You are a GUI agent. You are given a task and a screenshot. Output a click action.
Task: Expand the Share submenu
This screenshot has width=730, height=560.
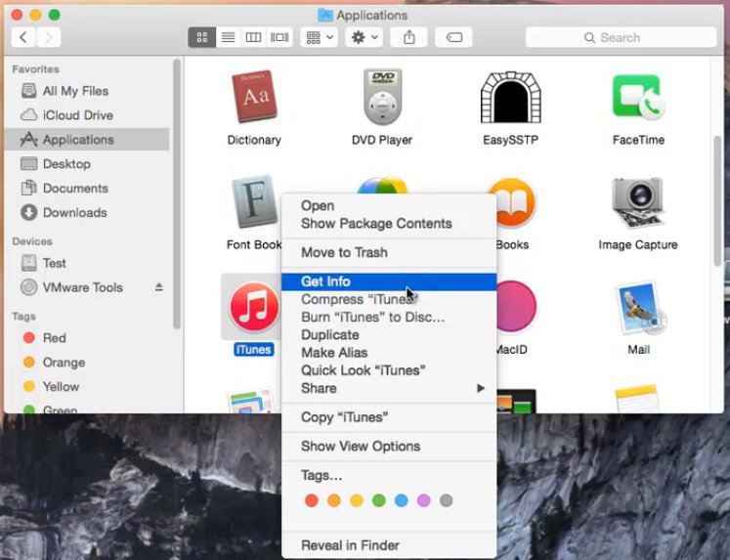[x=389, y=388]
